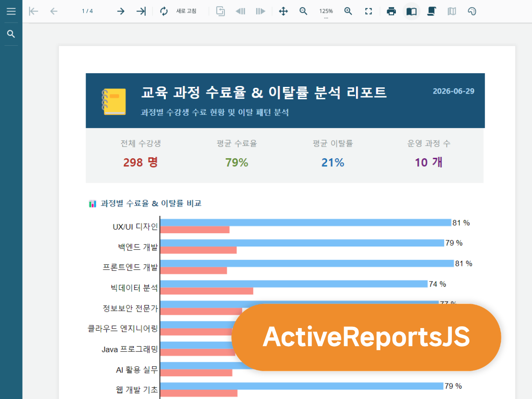Screen dimensions: 532x399
Task: Click the 웹 개발 기초 axis label
Action: click(x=136, y=390)
